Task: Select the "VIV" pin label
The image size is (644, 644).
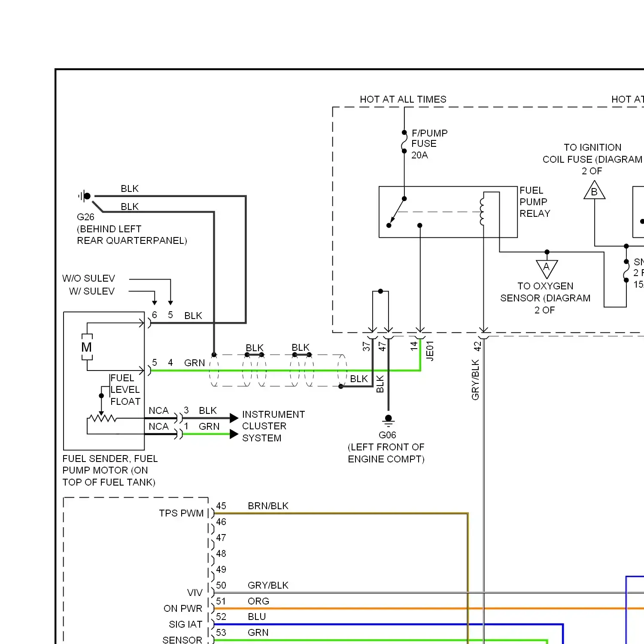Action: [194, 592]
